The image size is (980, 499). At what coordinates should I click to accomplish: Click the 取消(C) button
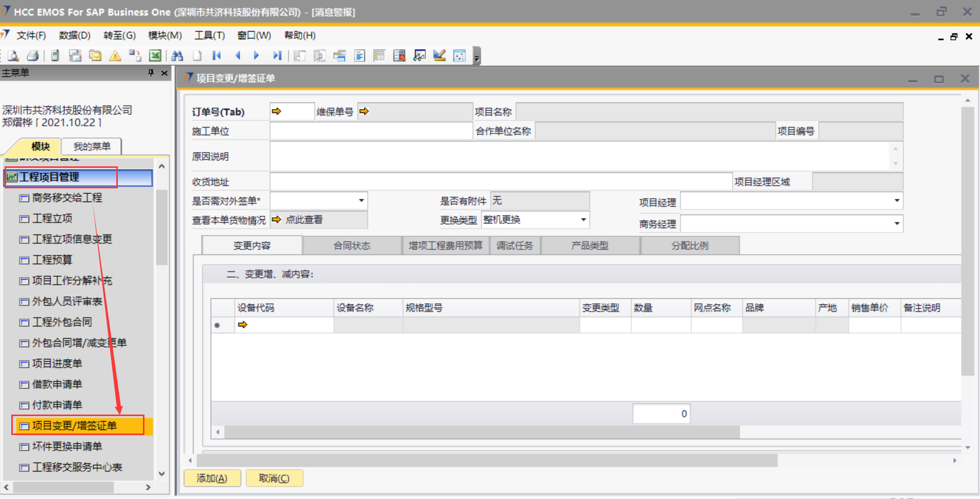click(x=274, y=478)
